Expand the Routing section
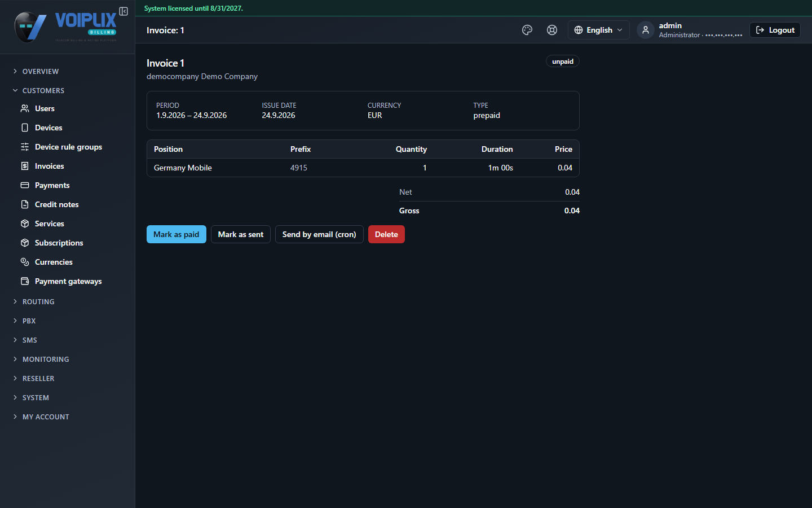 [x=38, y=301]
